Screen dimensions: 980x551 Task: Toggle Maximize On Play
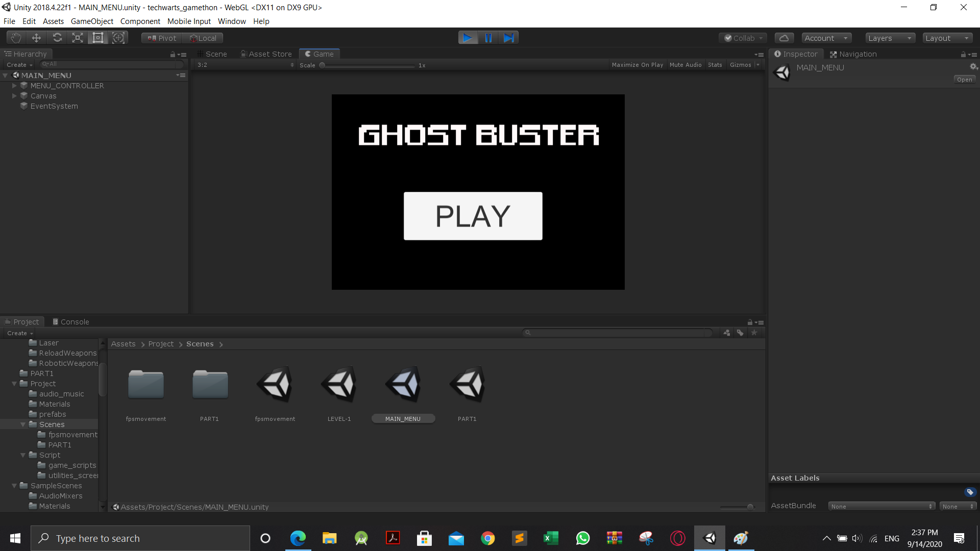coord(637,65)
